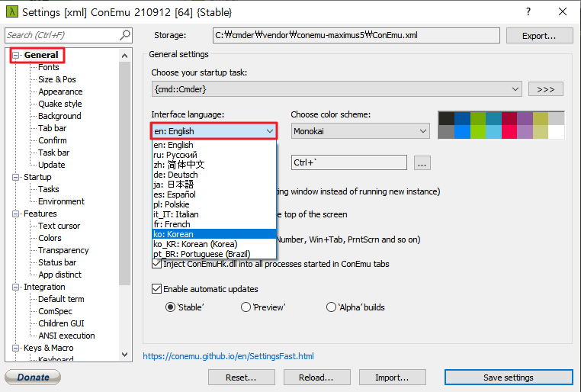Collapse the Features tree node
The image size is (581, 392).
(15, 214)
